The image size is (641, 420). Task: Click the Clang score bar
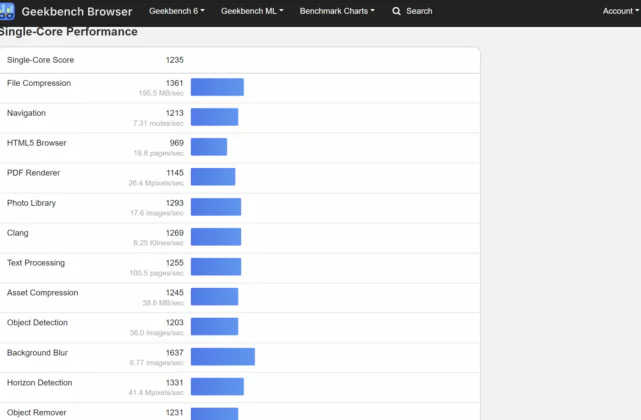tap(216, 237)
